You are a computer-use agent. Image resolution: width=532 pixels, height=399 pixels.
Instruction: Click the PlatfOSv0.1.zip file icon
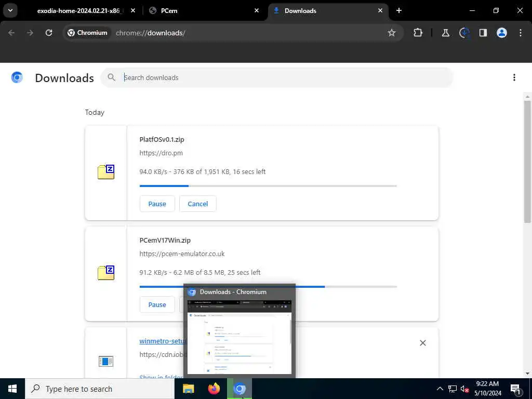click(x=106, y=172)
